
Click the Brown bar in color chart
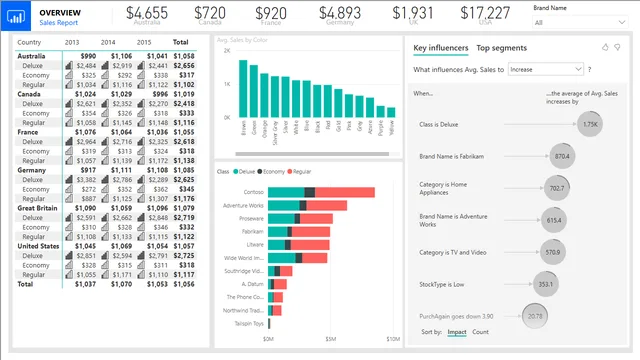[x=243, y=89]
